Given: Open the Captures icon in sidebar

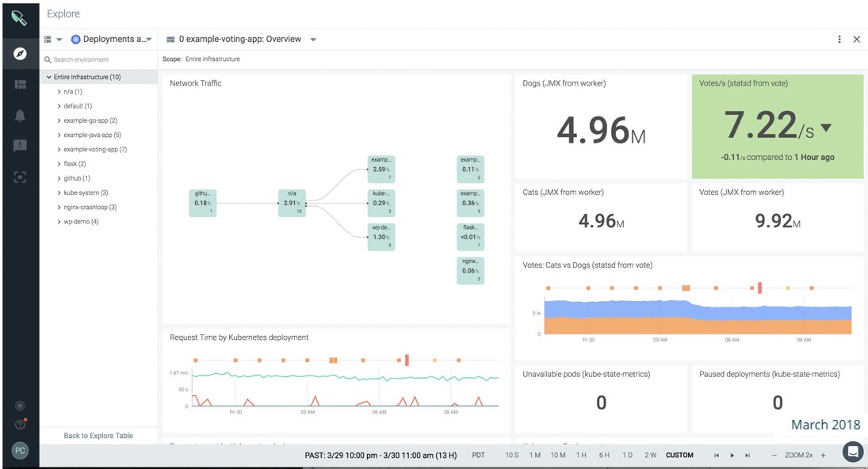Looking at the screenshot, I should point(20,177).
